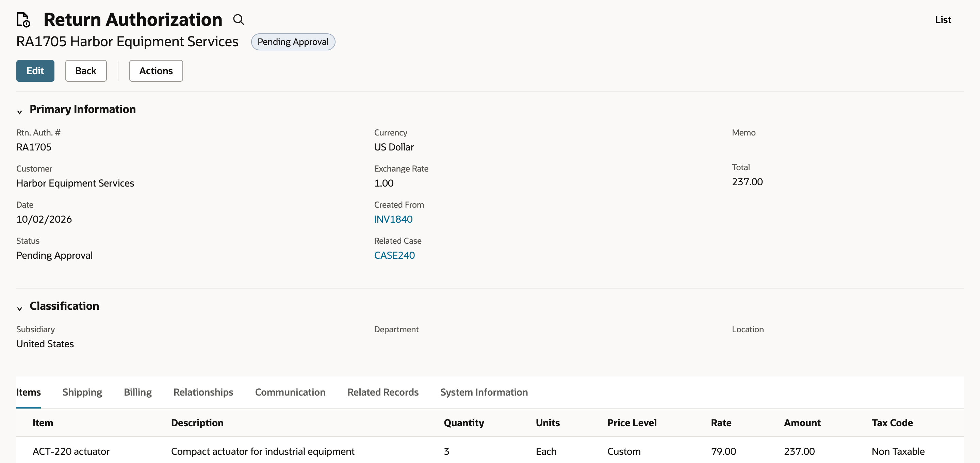The height and width of the screenshot is (463, 980).
Task: Open the related case CASE240
Action: (x=394, y=255)
